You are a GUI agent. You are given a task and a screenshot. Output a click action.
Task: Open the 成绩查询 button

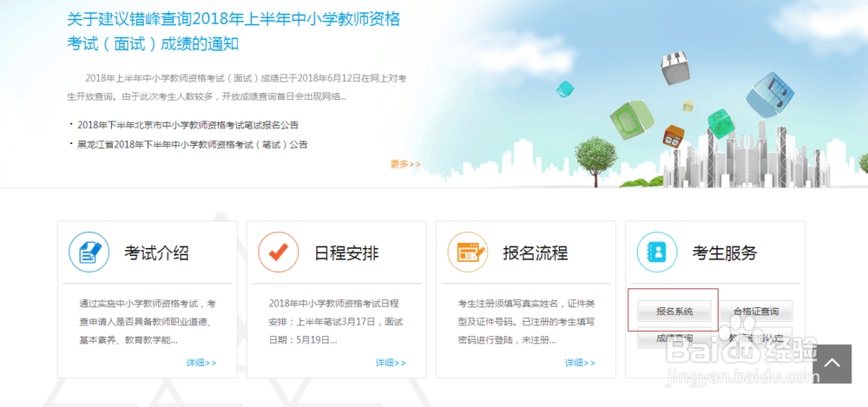[x=674, y=338]
